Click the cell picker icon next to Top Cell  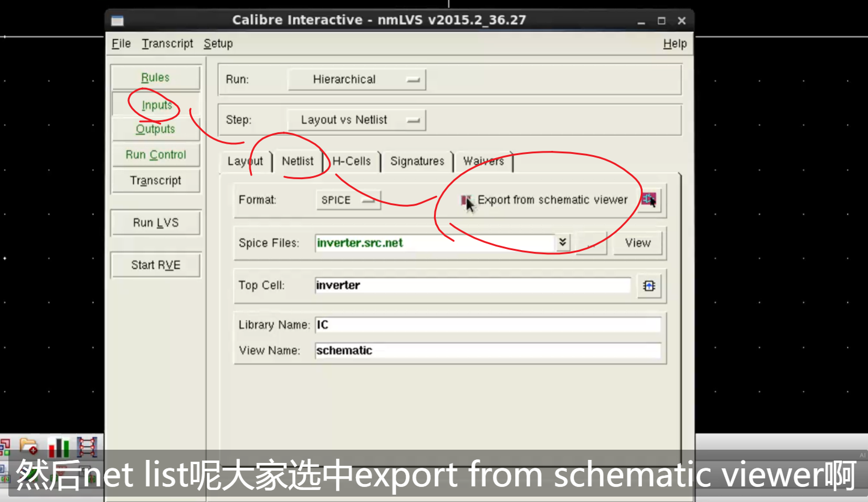649,286
